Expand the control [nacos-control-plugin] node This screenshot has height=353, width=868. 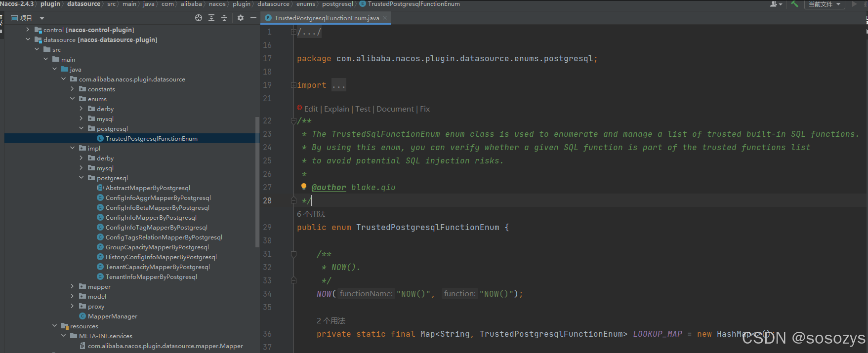click(28, 30)
